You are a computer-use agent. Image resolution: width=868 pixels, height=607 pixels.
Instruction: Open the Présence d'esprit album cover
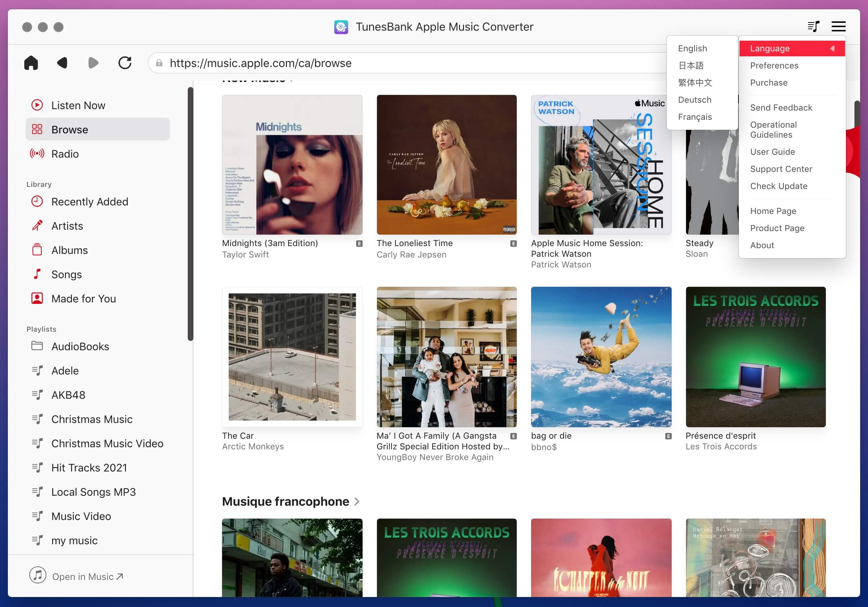(755, 357)
